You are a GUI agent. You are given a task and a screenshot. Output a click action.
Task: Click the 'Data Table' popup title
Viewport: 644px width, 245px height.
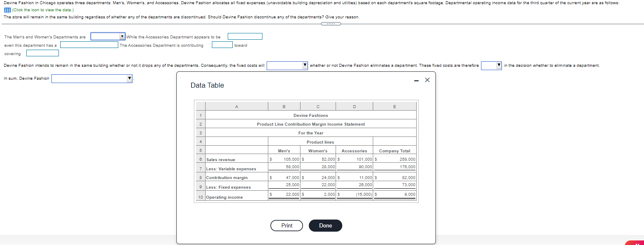coord(207,85)
